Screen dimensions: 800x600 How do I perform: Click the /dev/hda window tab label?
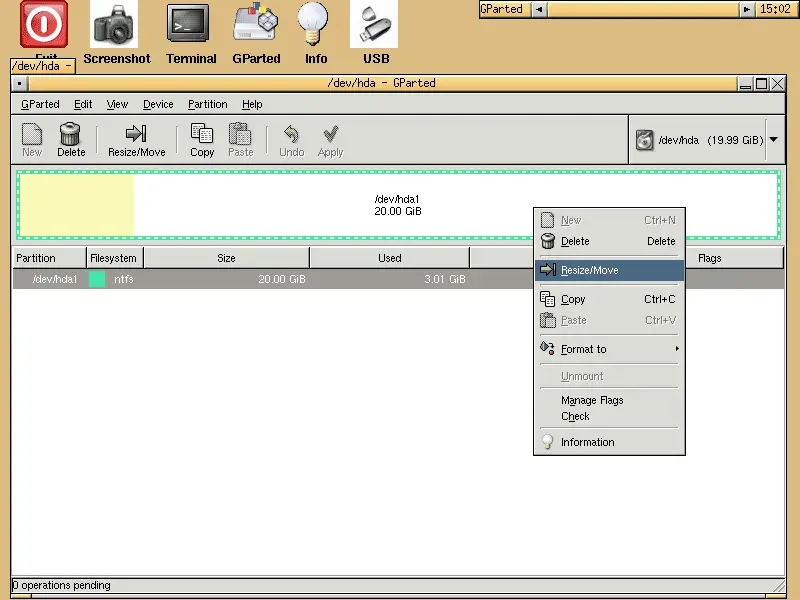42,66
